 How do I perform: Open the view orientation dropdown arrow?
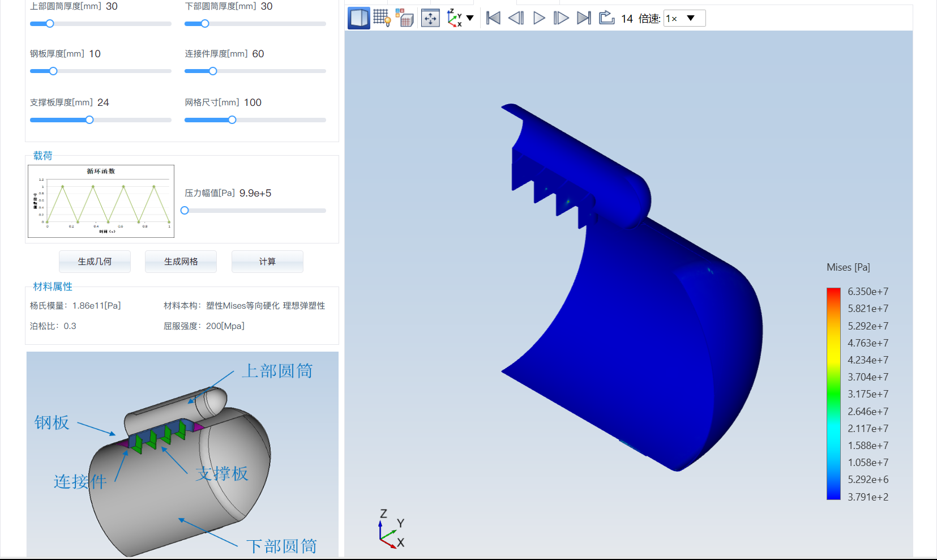click(470, 18)
